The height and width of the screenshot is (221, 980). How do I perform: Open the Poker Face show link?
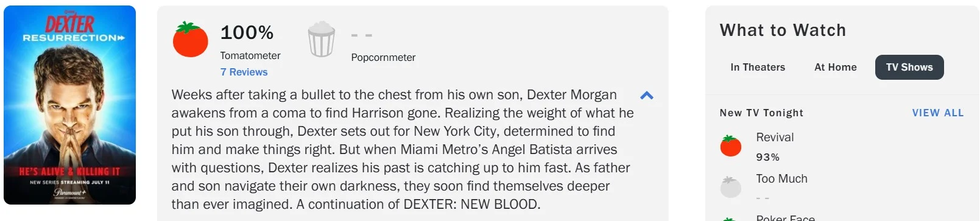(x=785, y=218)
